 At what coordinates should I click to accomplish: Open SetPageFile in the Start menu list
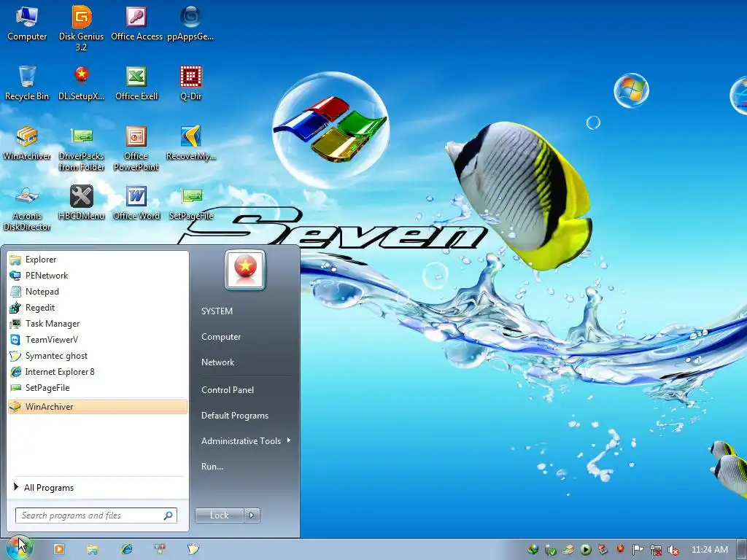point(98,388)
